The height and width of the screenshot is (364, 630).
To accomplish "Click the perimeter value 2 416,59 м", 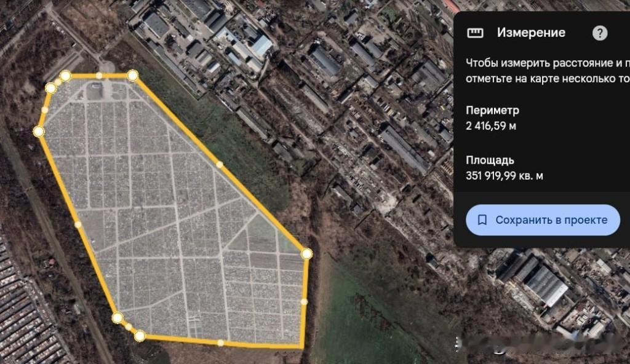I will coord(491,126).
